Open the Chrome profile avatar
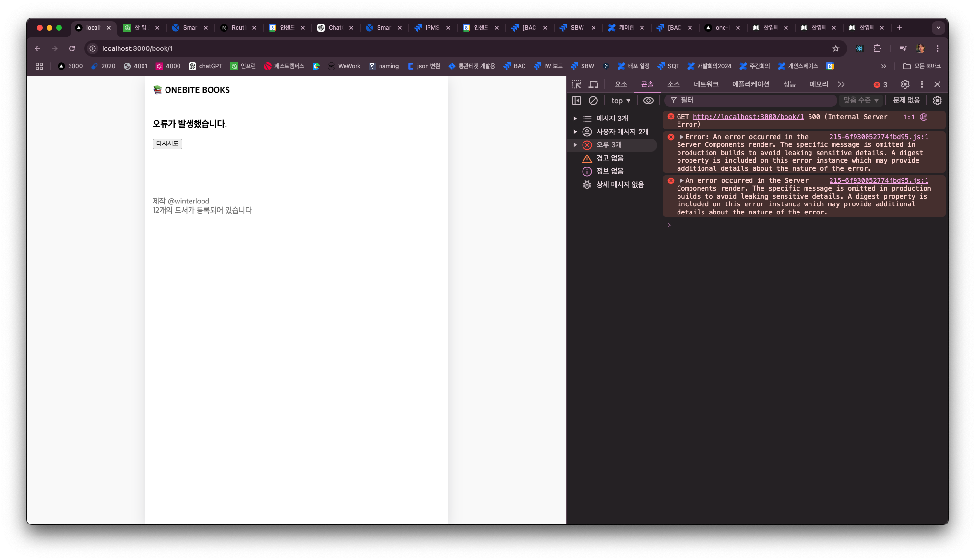This screenshot has width=975, height=560. tap(920, 48)
